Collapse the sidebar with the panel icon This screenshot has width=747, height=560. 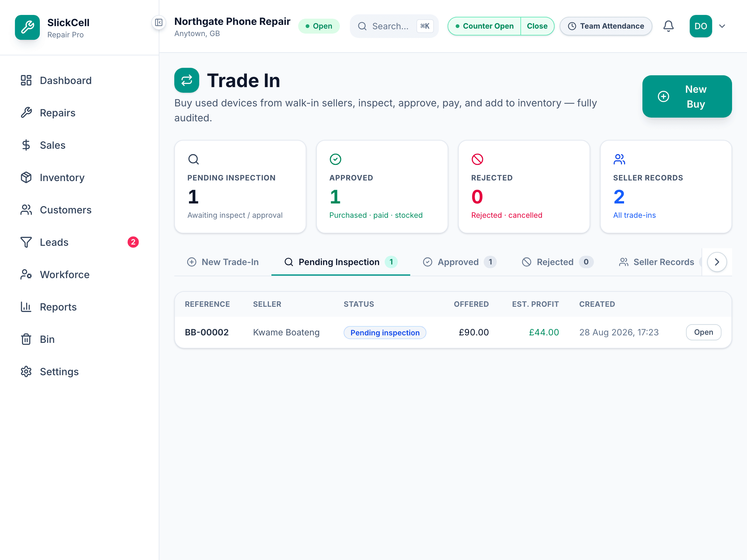(159, 23)
